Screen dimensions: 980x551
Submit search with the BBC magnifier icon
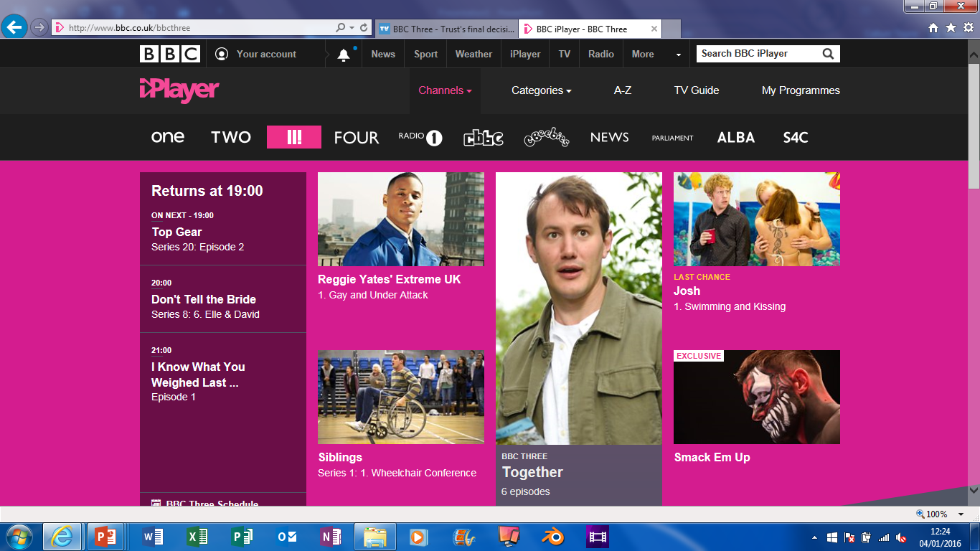(829, 54)
